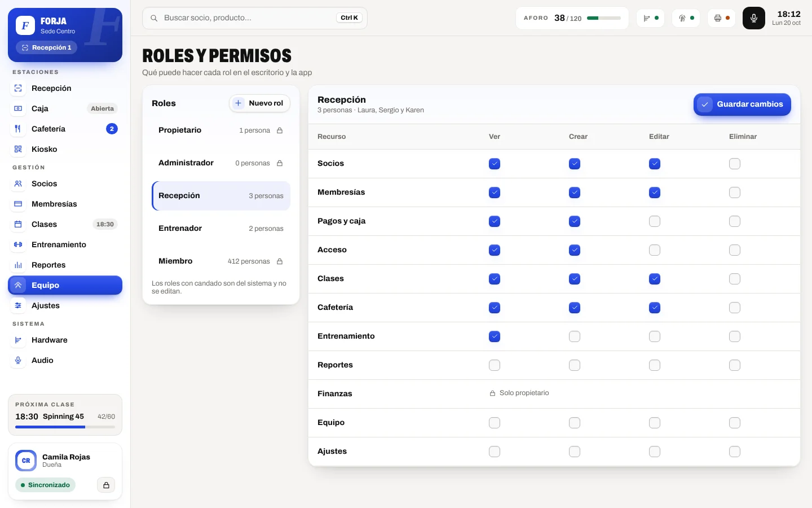Click the Hardware sidebar icon
Viewport: 812px width, 508px height.
tap(18, 340)
